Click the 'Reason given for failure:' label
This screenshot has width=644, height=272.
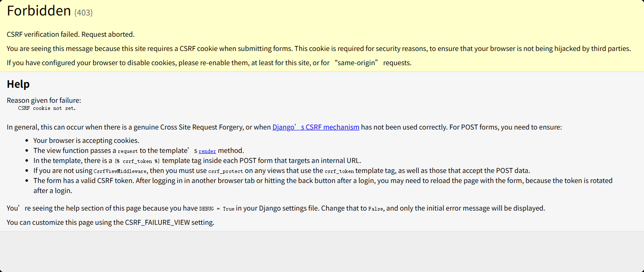(x=44, y=100)
